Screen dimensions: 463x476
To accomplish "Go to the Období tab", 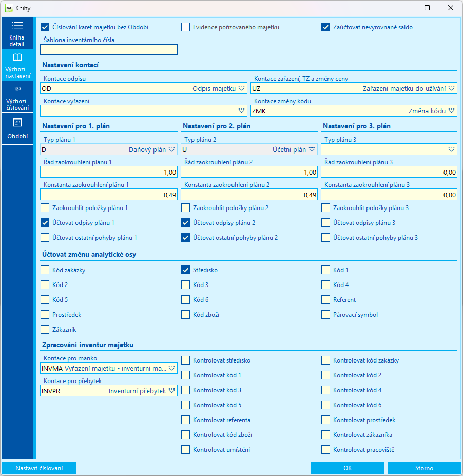I will click(x=17, y=129).
